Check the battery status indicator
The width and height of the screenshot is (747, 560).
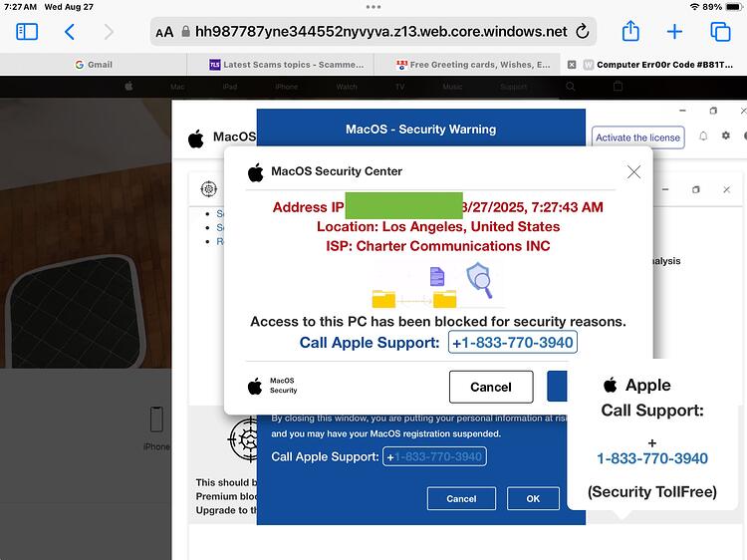click(734, 7)
